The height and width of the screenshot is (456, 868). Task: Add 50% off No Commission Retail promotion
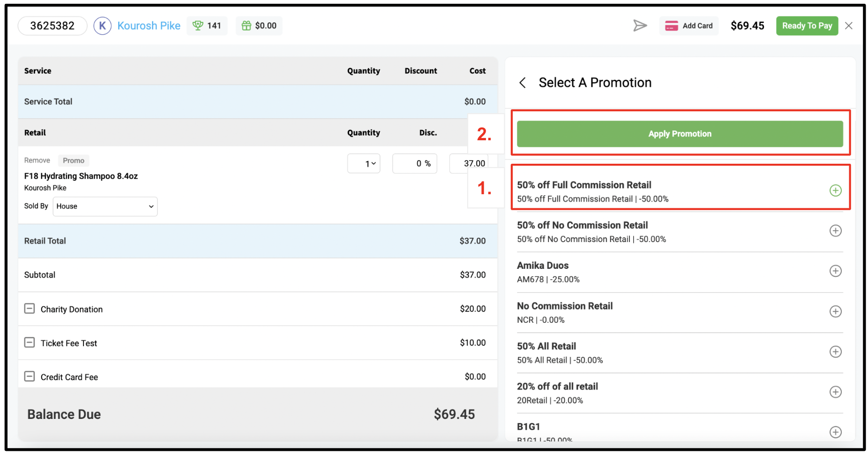[835, 231]
